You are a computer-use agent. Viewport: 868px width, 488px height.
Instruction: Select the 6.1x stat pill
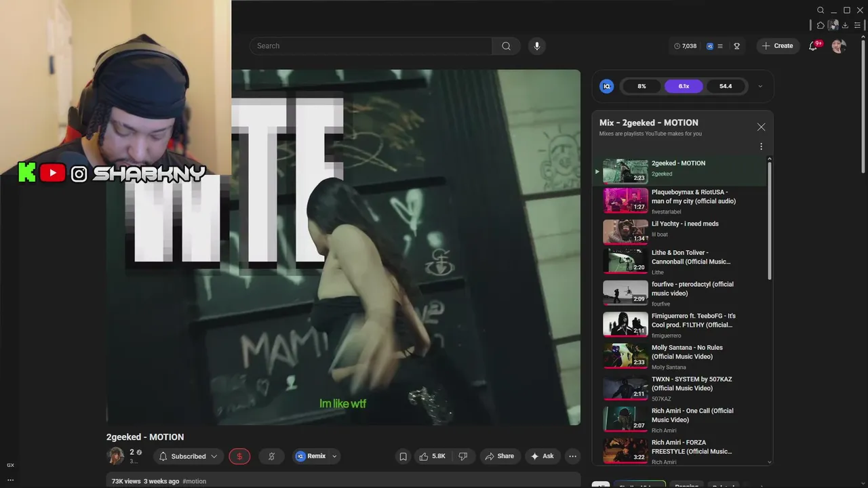tap(684, 86)
